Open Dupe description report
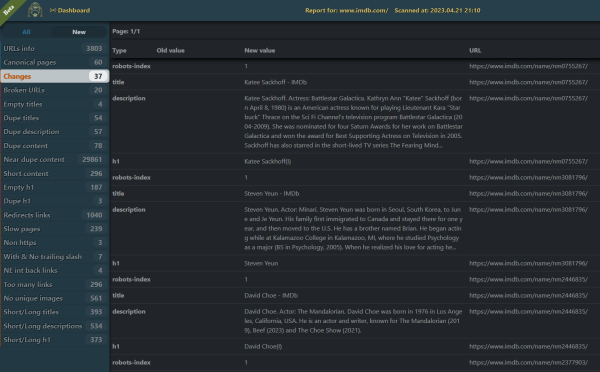Image resolution: width=600 pixels, height=372 pixels. [x=54, y=132]
